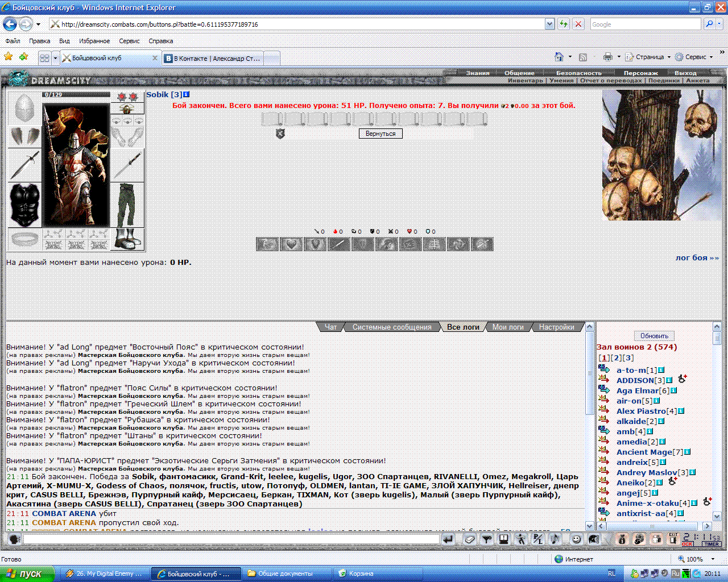Open the search provider dropdown arrow
Image resolution: width=728 pixels, height=582 pixels.
719,24
